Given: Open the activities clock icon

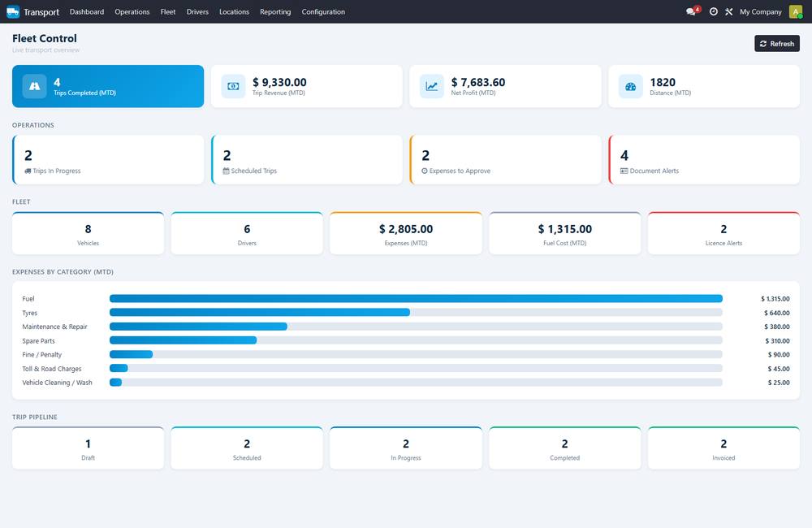Looking at the screenshot, I should (714, 11).
